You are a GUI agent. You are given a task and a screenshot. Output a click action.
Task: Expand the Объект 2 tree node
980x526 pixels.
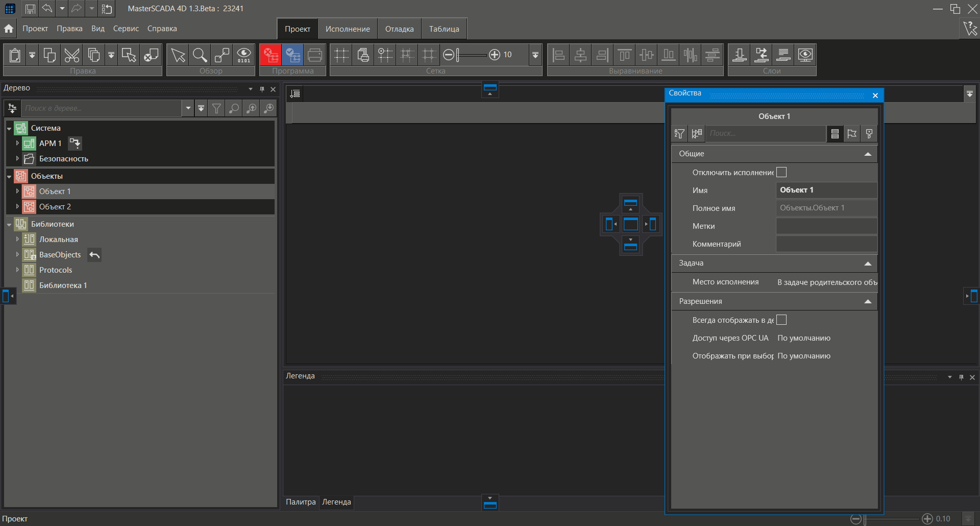click(17, 207)
